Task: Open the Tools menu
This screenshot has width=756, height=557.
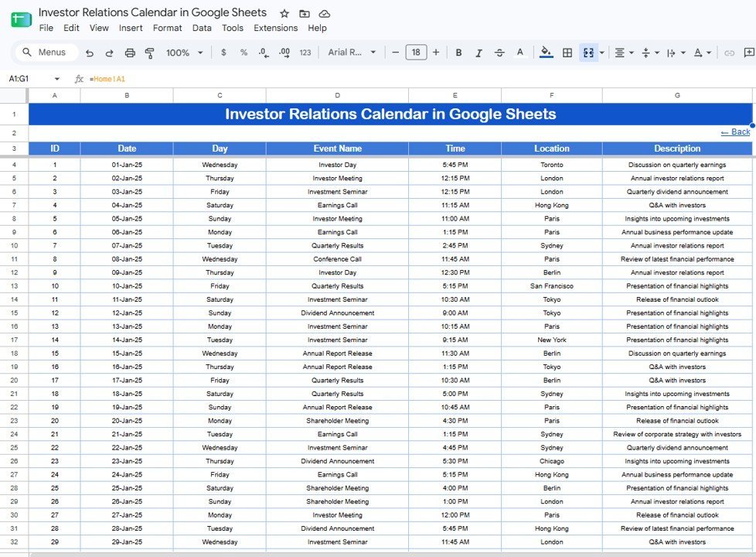Action: [x=233, y=28]
